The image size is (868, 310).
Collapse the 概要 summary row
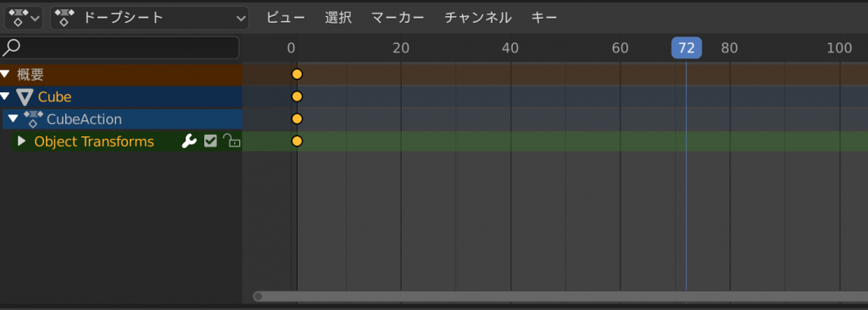5,75
